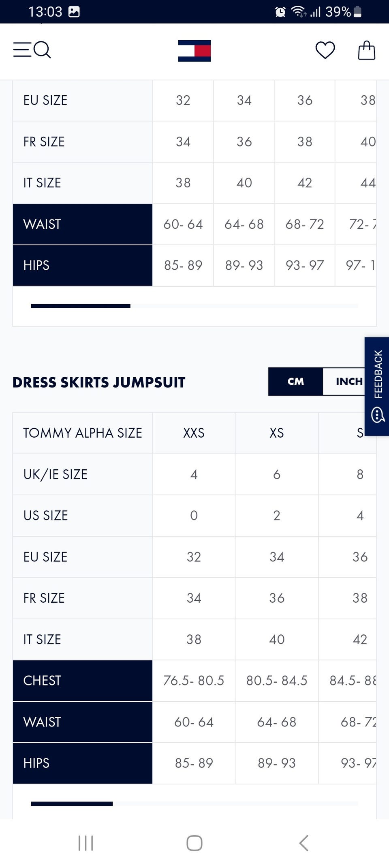Go to Tommy Hilfiger flag logo home

tap(194, 51)
